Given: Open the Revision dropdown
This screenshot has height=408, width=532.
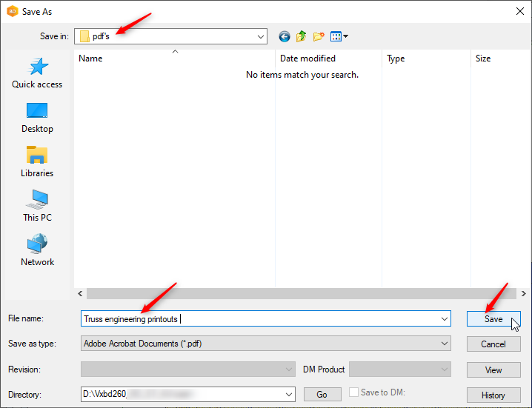Looking at the screenshot, I should (x=289, y=369).
